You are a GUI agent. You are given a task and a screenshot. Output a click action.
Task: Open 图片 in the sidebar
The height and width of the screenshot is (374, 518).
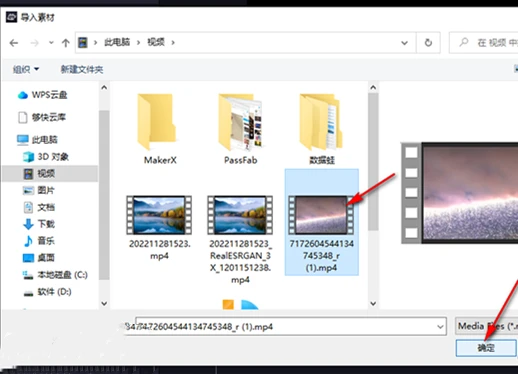(46, 190)
